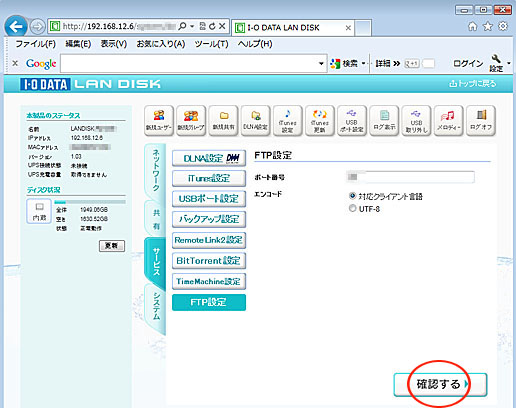Screen dimensions: 516x408
Task: Click the internal disk 内蔵 icon
Action: (x=39, y=211)
